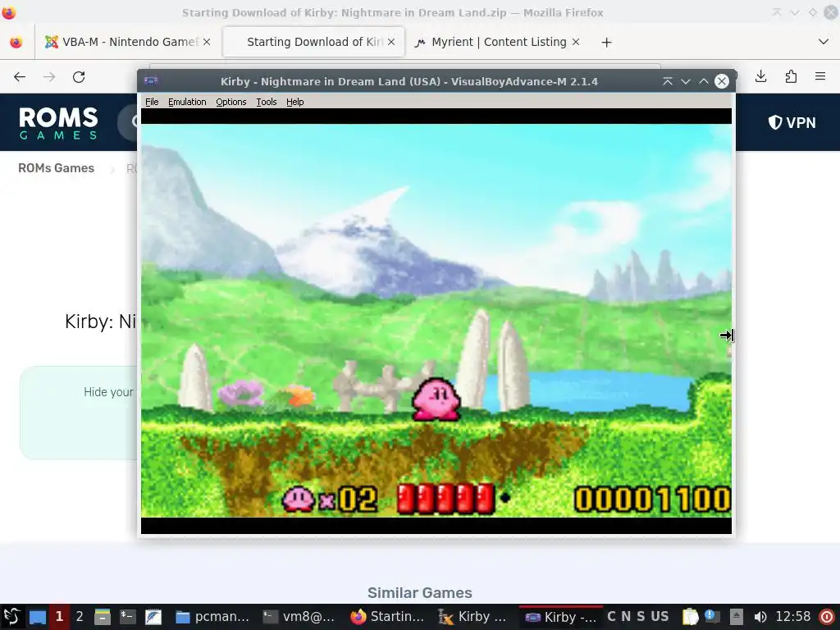Close the VisualBoyAdvance-M window

click(x=722, y=81)
